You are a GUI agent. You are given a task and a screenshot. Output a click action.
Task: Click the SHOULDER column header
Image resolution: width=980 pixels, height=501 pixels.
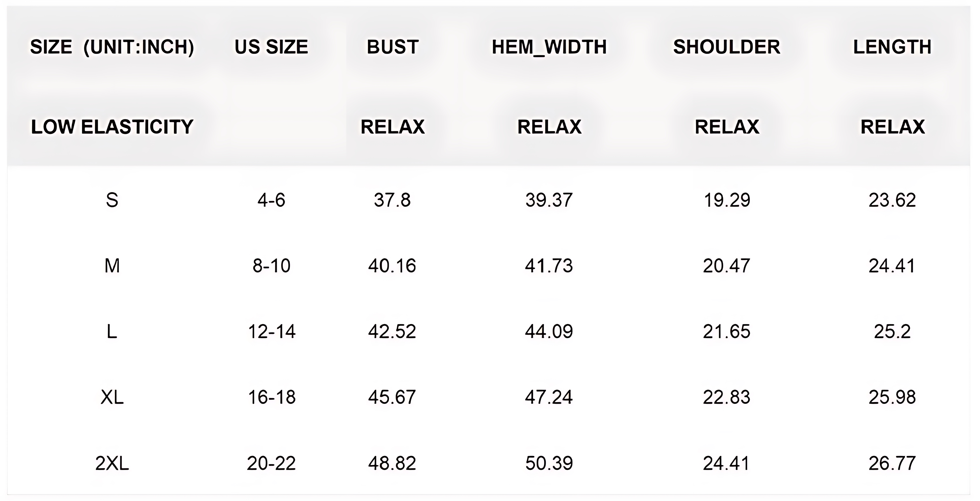726,47
